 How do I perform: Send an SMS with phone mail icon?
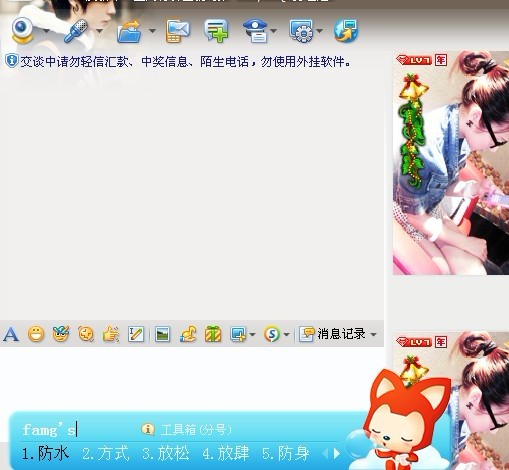pyautogui.click(x=178, y=31)
